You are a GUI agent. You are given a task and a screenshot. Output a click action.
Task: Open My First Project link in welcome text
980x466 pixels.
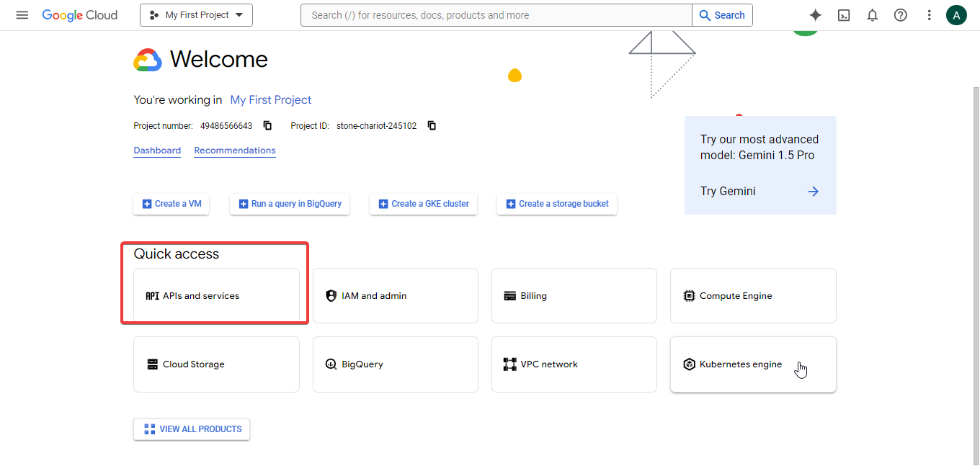pos(271,100)
